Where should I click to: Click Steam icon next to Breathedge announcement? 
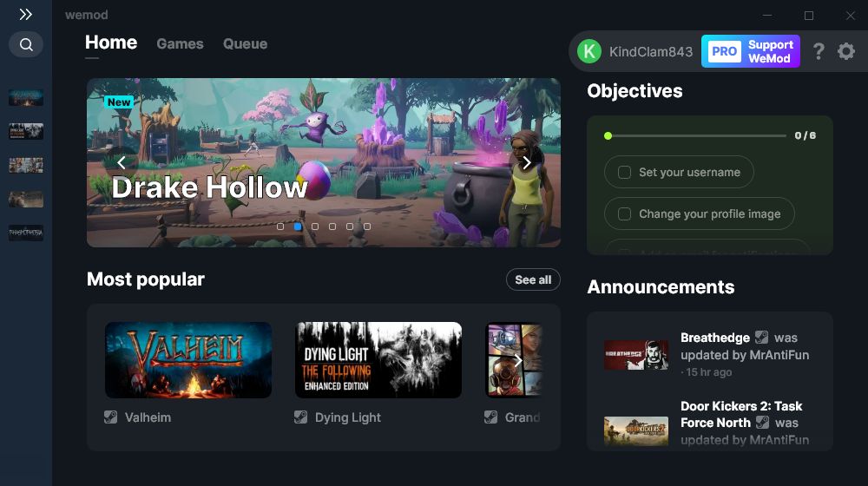tap(762, 337)
